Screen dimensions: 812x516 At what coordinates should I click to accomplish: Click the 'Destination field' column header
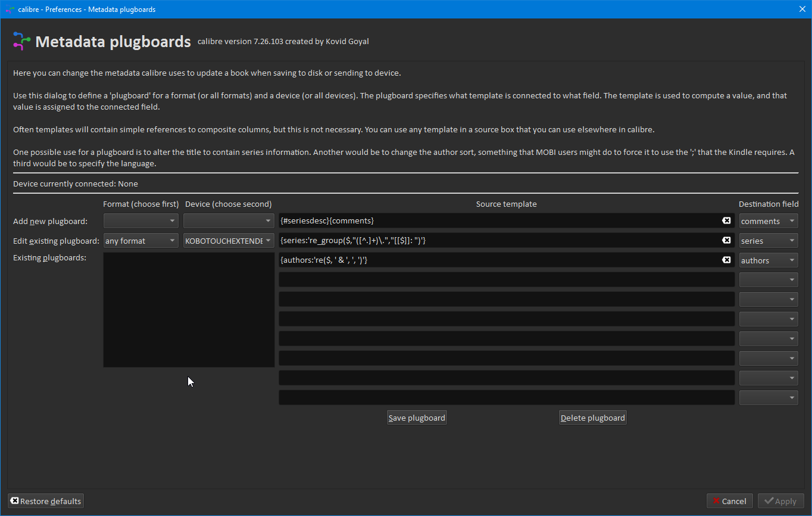[x=769, y=204]
